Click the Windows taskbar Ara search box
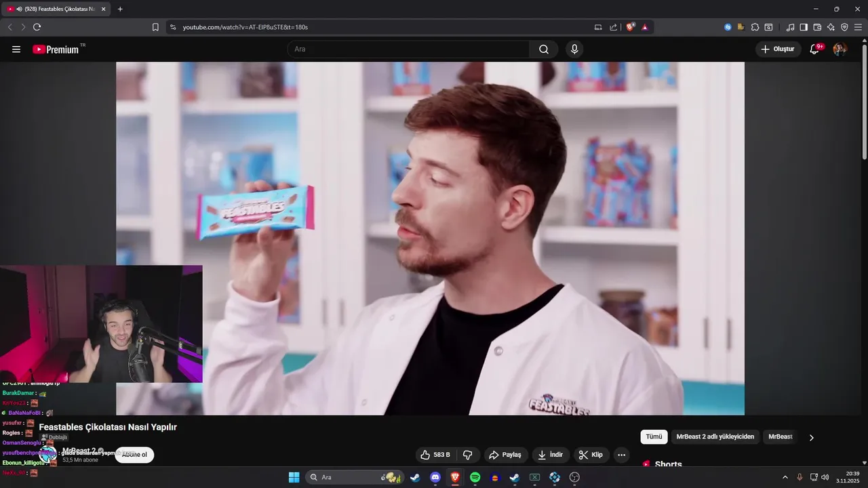868x488 pixels. tap(355, 477)
